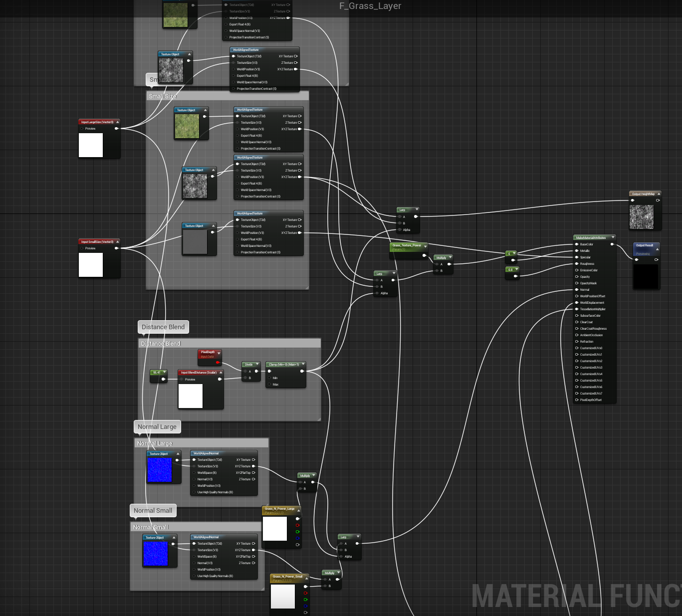
Task: Click the red output pin on PixelDepth
Action: point(218,363)
